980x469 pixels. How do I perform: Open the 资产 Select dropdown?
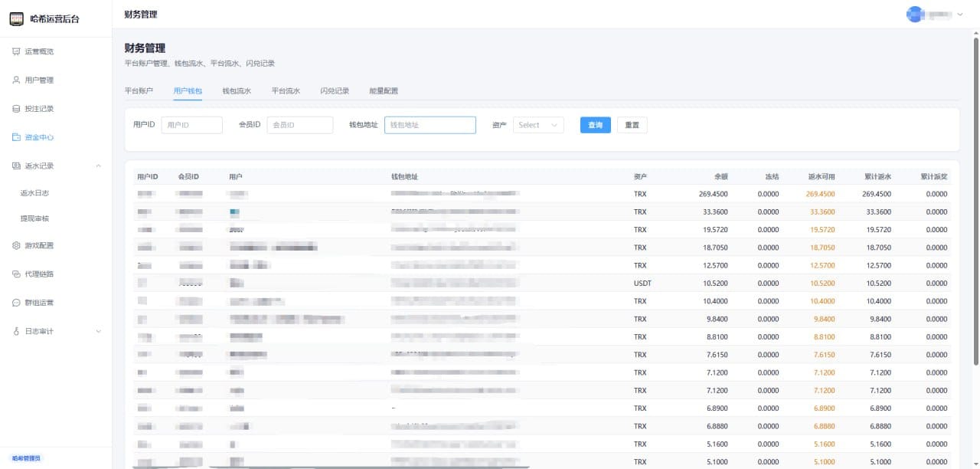538,125
